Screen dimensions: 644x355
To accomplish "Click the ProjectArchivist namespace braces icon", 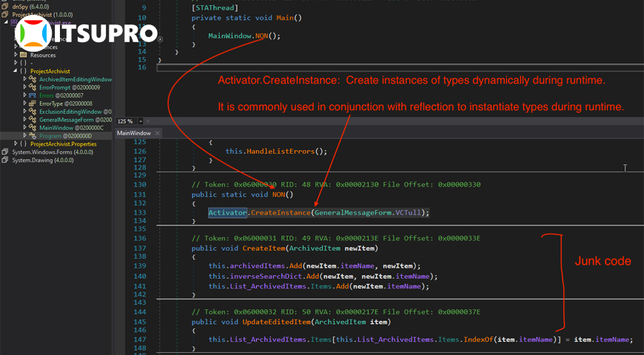I will (x=23, y=71).
